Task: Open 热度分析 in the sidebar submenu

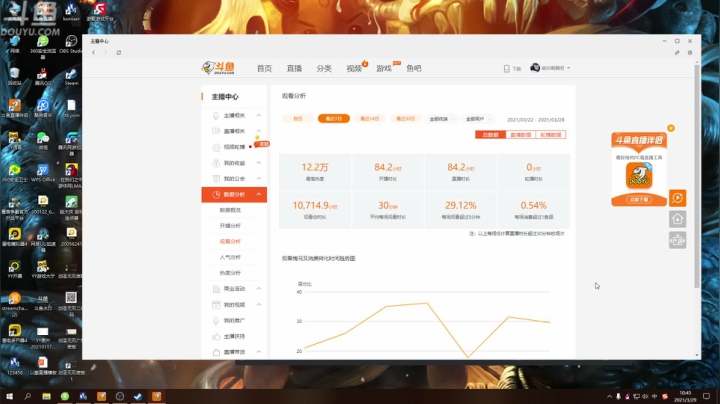Action: (230, 273)
